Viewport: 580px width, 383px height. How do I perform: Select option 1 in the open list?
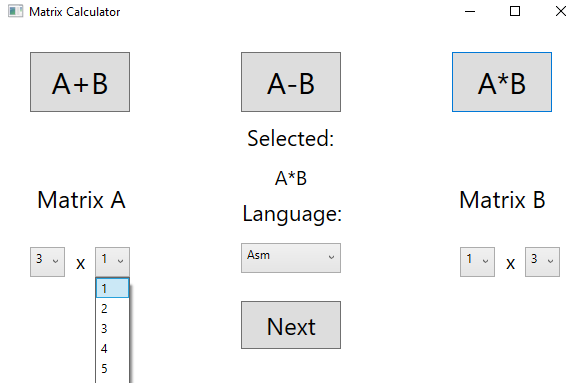[112, 288]
